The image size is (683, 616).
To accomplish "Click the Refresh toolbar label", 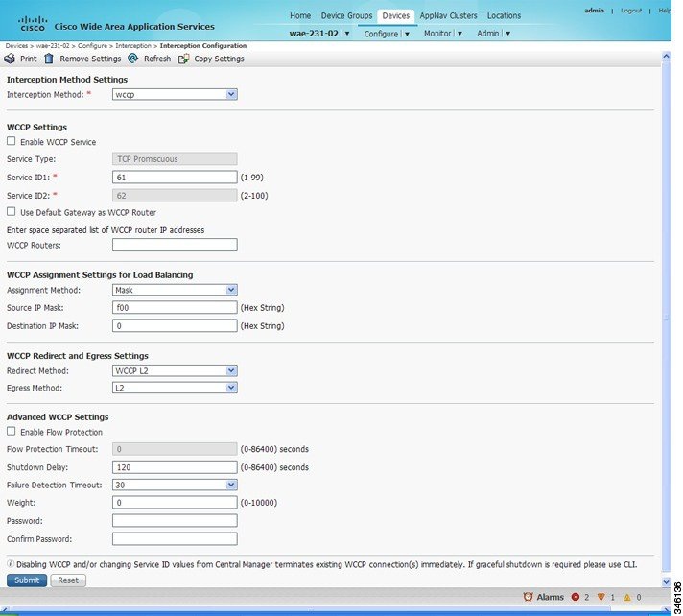I will pos(157,59).
